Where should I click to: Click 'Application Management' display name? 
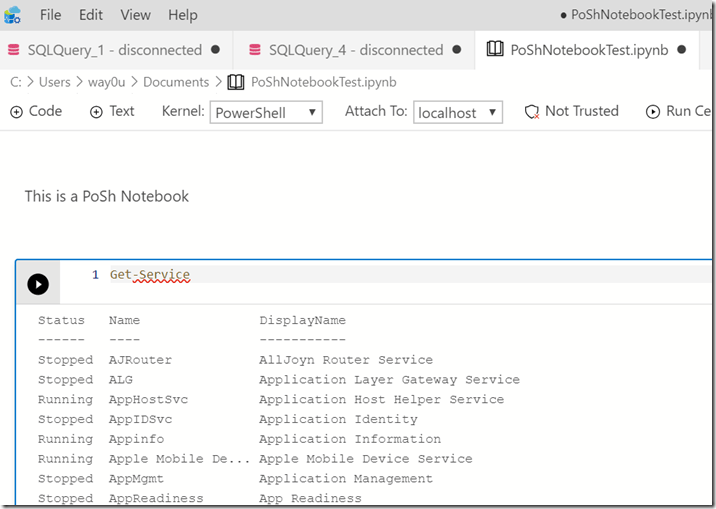coord(346,479)
